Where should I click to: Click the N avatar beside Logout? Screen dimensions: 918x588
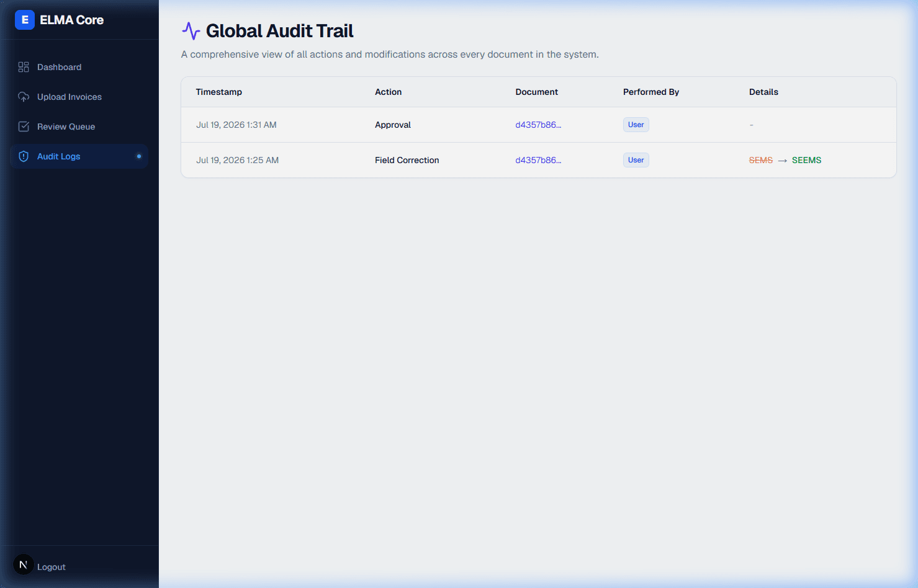[24, 564]
